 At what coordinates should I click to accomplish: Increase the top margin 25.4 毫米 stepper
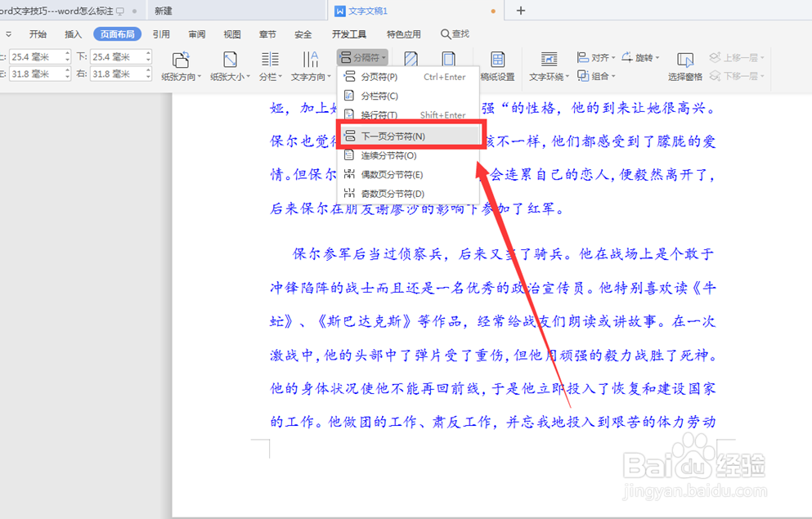(x=67, y=53)
